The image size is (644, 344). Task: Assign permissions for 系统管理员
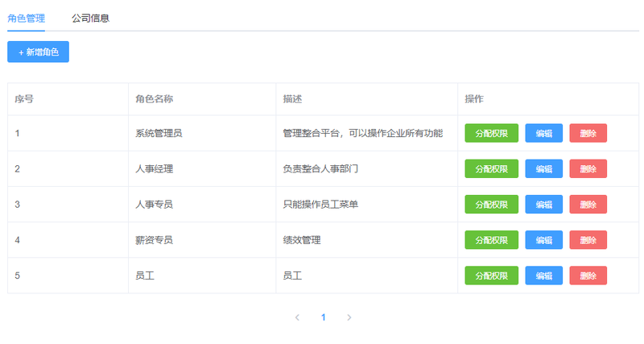pos(491,133)
